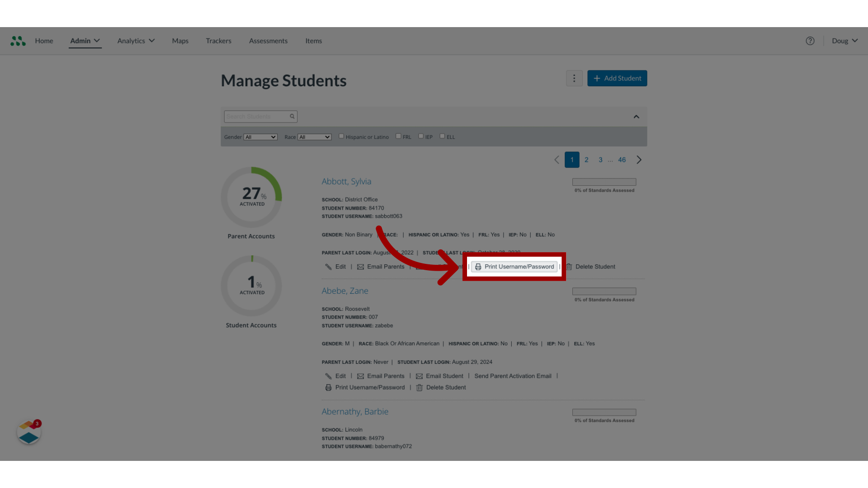Open the help question mark icon
This screenshot has width=868, height=488.
pyautogui.click(x=810, y=41)
